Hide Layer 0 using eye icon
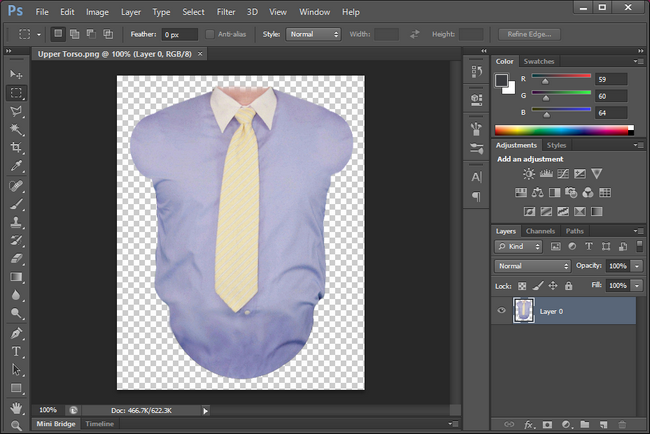Screen dimensions: 650x434 pyautogui.click(x=501, y=310)
